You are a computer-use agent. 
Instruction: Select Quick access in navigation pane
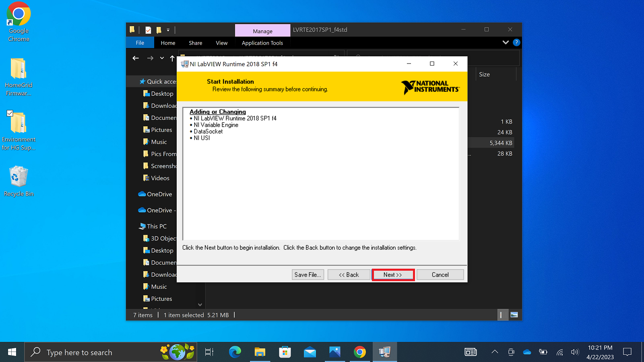[x=158, y=81]
